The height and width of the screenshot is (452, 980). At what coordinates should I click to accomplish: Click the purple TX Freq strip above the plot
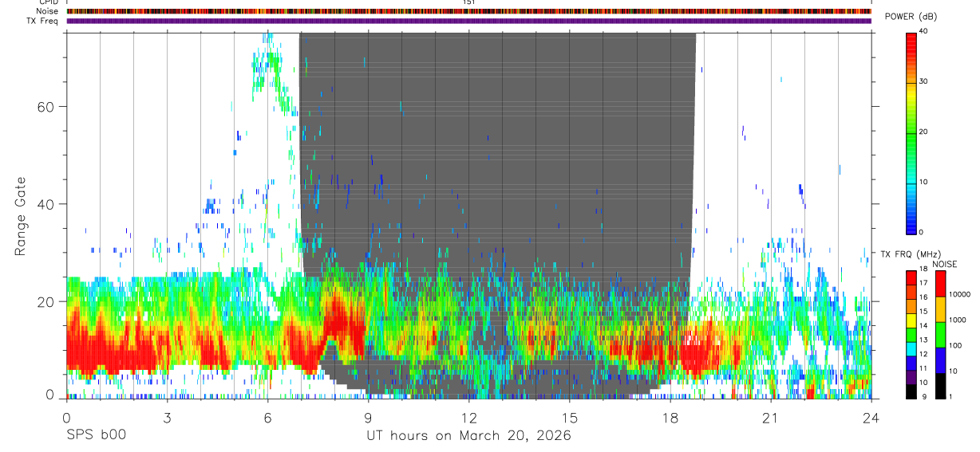(x=468, y=21)
